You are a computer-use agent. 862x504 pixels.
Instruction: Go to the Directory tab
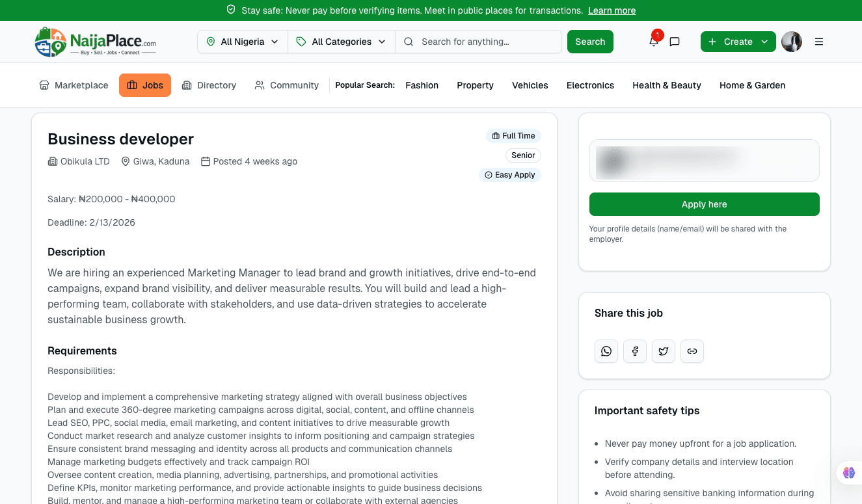[209, 85]
